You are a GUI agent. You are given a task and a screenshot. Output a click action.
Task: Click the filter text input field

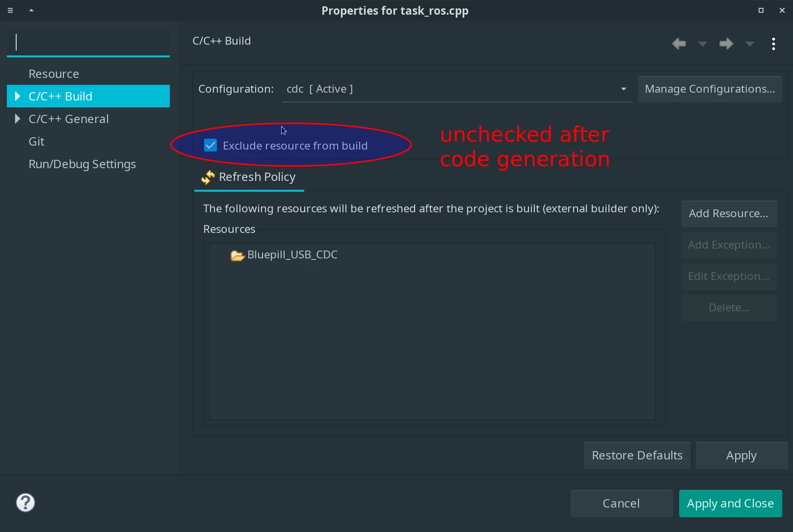(88, 42)
